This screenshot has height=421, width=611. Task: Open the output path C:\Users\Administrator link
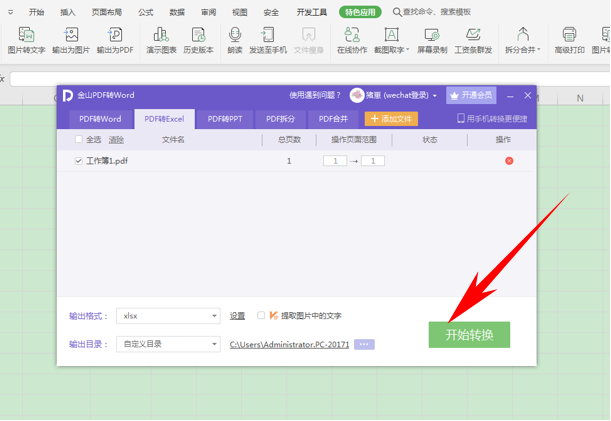[x=290, y=345]
